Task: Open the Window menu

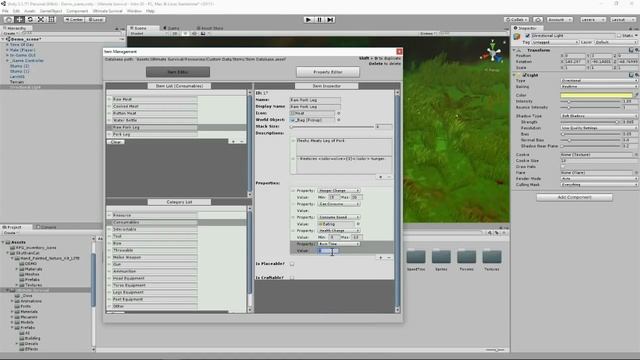Action: (134, 11)
